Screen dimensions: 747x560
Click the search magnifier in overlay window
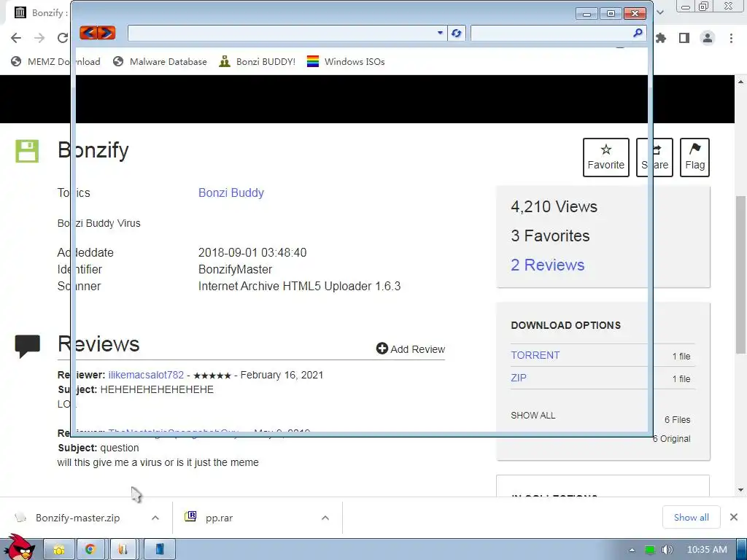638,33
